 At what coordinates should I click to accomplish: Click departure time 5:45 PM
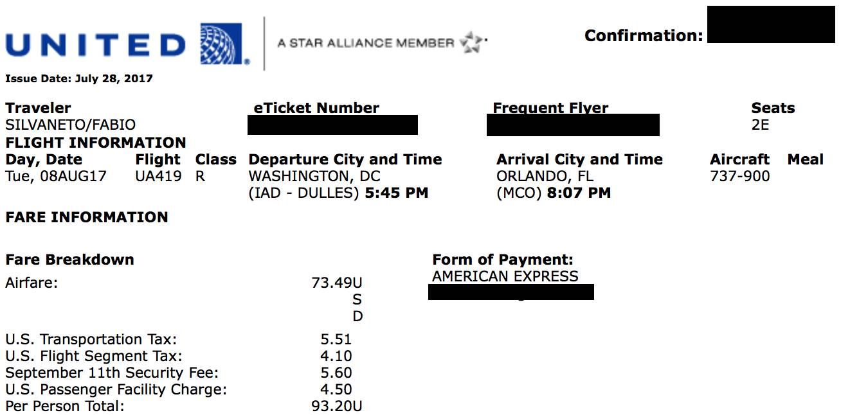pyautogui.click(x=396, y=193)
